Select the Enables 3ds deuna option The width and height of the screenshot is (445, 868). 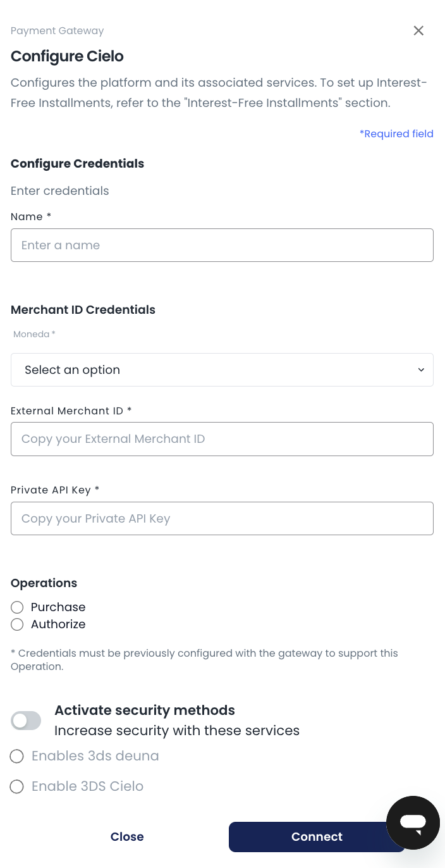pos(17,756)
